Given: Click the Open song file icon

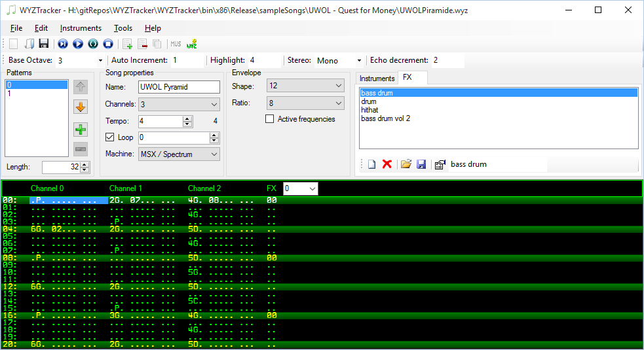Looking at the screenshot, I should point(29,44).
